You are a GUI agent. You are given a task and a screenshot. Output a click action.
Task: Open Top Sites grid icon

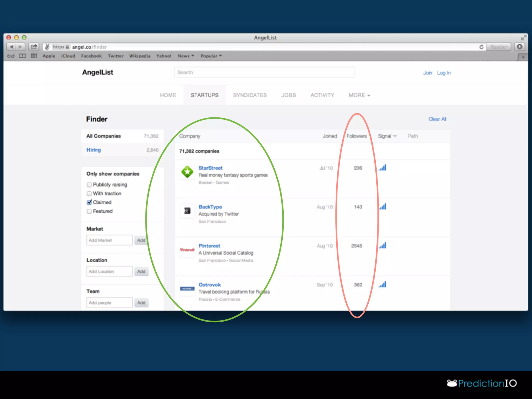(34, 56)
